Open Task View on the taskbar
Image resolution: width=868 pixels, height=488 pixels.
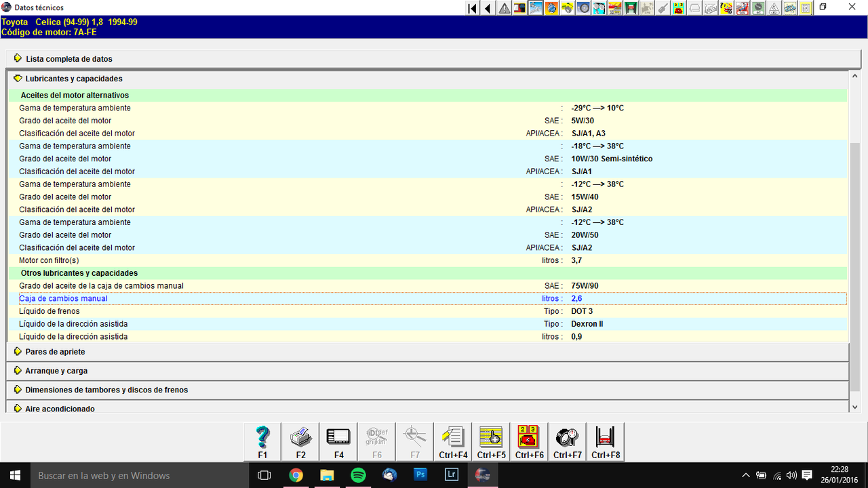tap(264, 475)
